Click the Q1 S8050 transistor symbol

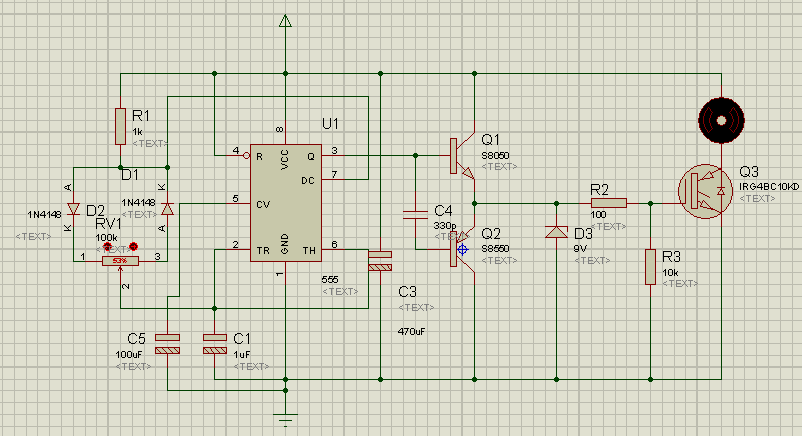click(x=462, y=156)
